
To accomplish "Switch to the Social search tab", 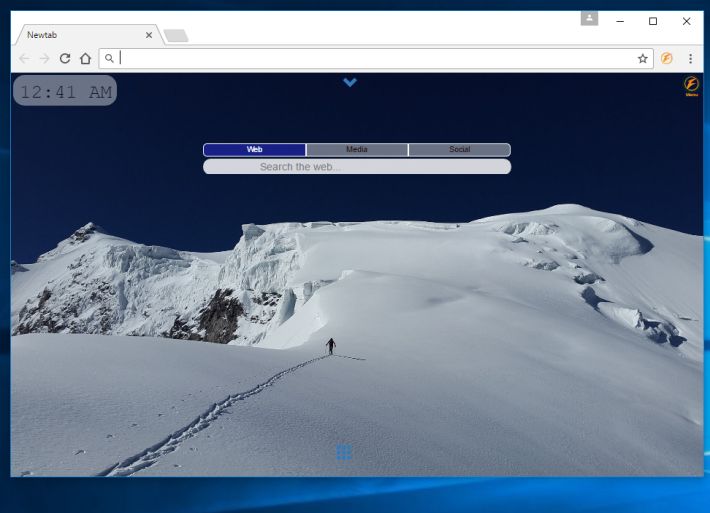I will [460, 149].
